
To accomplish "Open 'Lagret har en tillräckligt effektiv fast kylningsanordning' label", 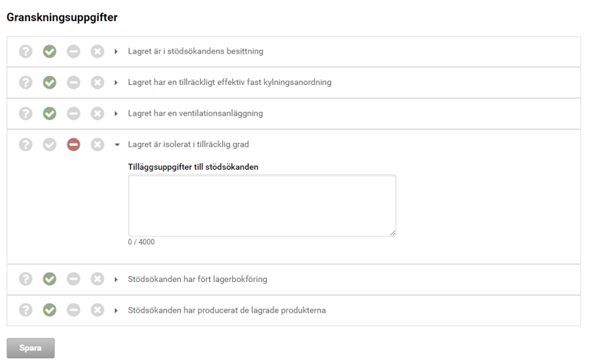I will pyautogui.click(x=229, y=82).
